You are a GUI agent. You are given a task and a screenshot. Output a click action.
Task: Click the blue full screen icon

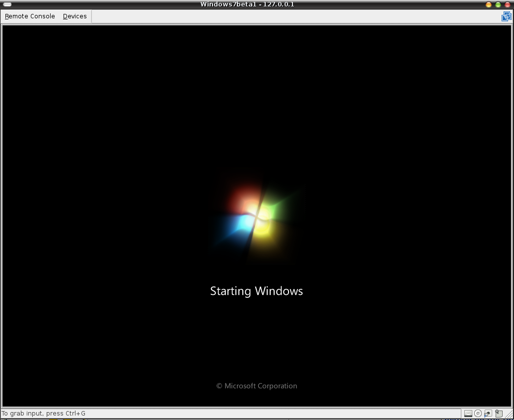point(506,16)
